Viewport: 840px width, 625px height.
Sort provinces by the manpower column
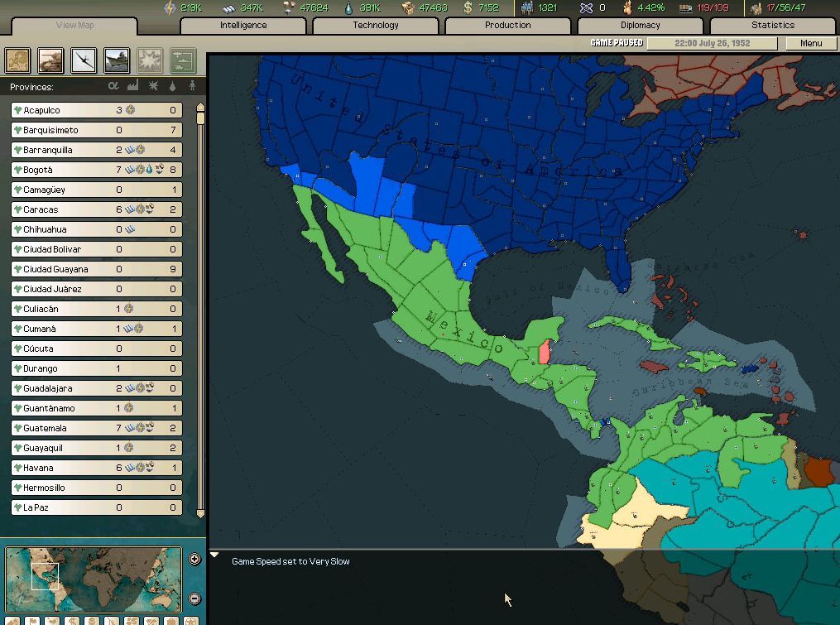pos(192,86)
